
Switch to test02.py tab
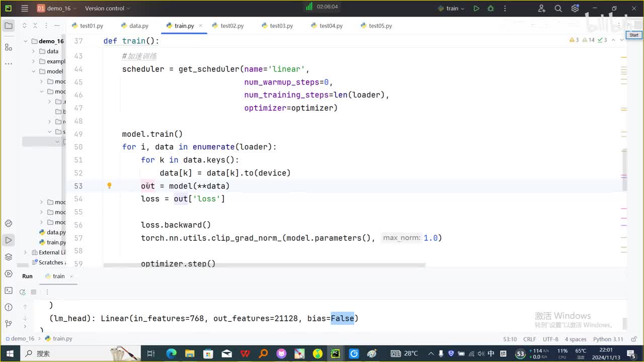pyautogui.click(x=228, y=26)
